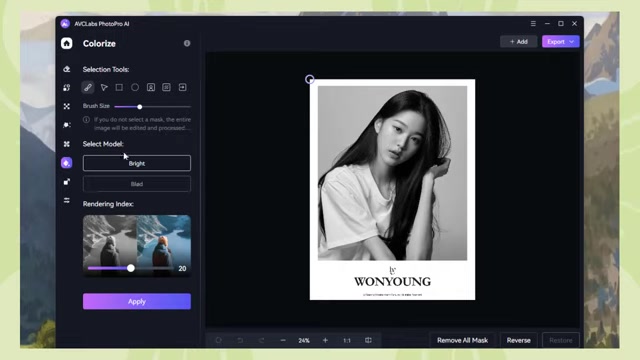Click the Wonyoung photo on canvas
Image resolution: width=640 pixels, height=360 pixels.
(392, 189)
